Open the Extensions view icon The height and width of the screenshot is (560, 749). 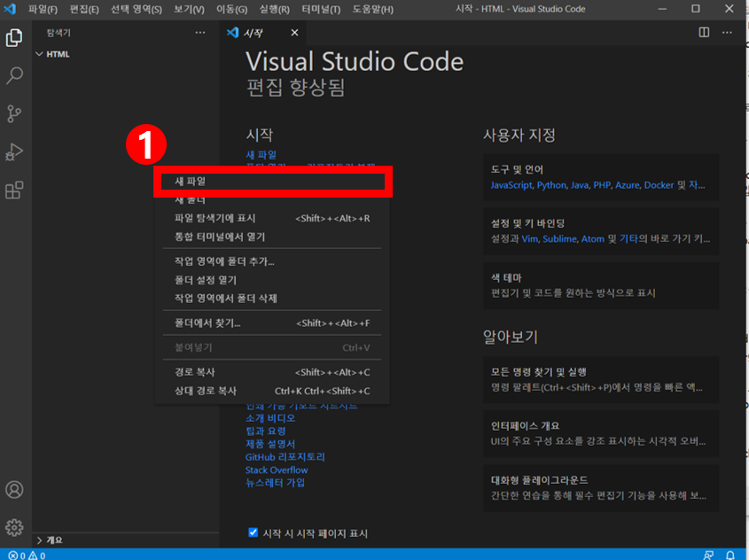(x=14, y=190)
